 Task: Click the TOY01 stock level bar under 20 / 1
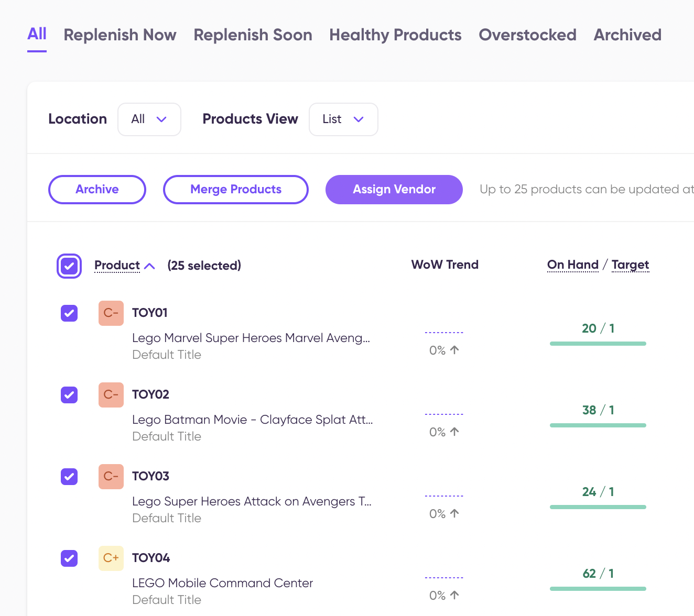click(598, 344)
